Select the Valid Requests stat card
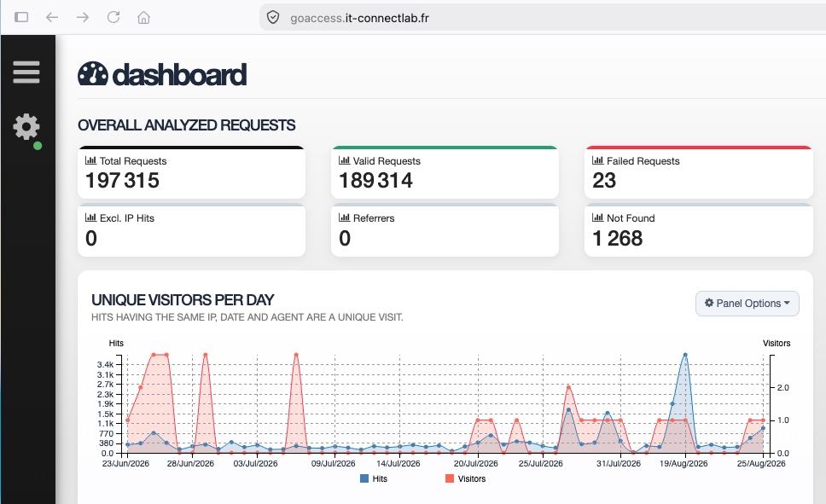 (x=445, y=172)
